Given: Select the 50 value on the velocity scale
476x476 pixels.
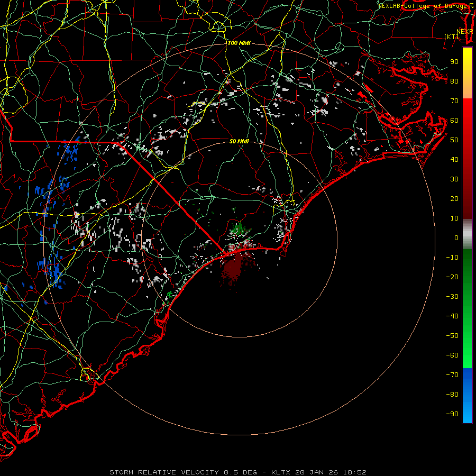Looking at the screenshot, I should (x=454, y=140).
